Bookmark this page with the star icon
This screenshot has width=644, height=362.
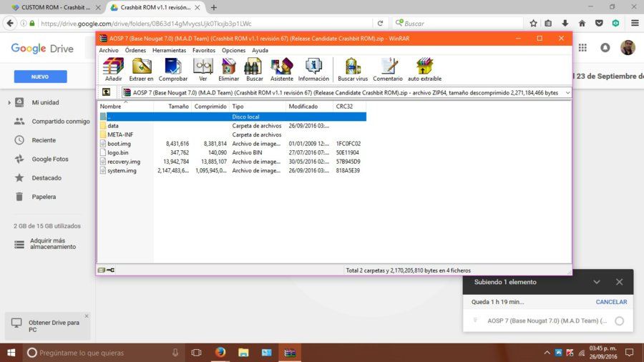point(533,24)
